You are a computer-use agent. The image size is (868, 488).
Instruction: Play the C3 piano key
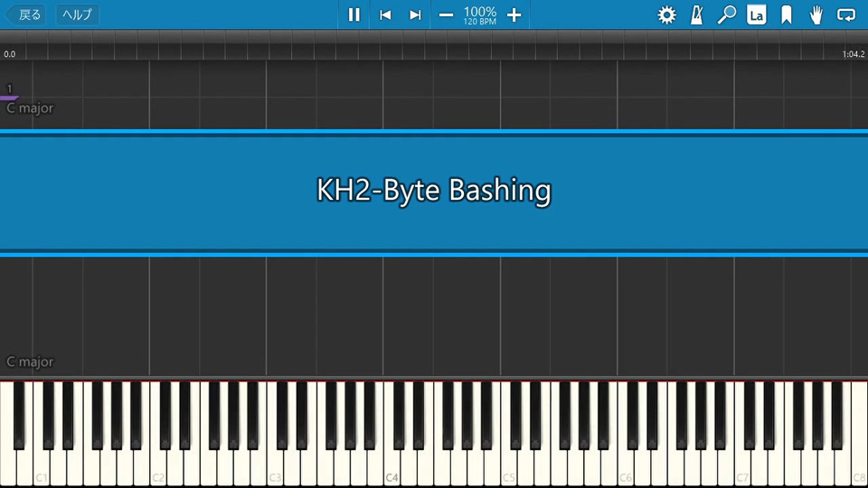(275, 467)
